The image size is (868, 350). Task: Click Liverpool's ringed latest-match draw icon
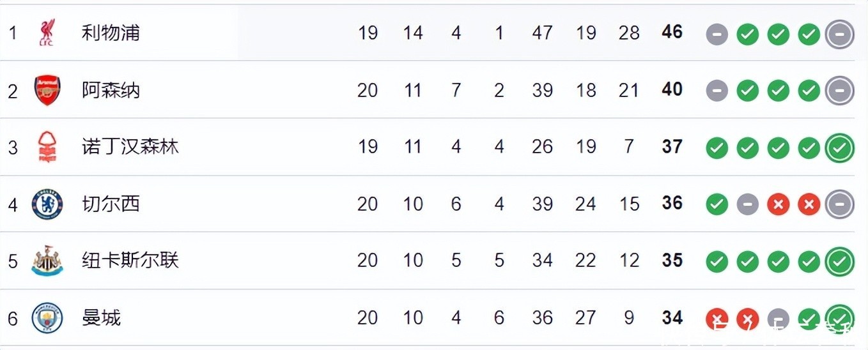tap(839, 34)
